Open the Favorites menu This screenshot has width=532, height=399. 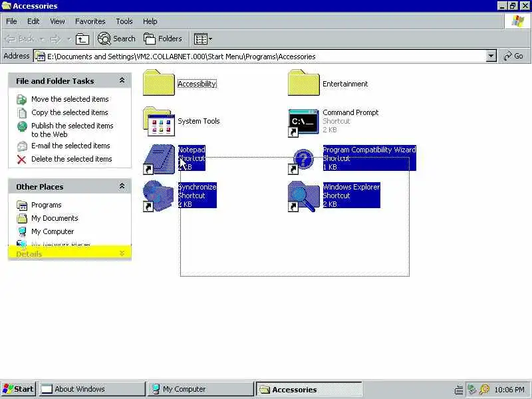click(90, 21)
